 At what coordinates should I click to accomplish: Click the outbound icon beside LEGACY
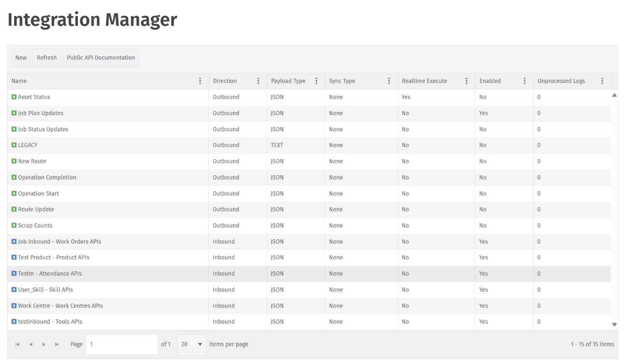pyautogui.click(x=14, y=145)
